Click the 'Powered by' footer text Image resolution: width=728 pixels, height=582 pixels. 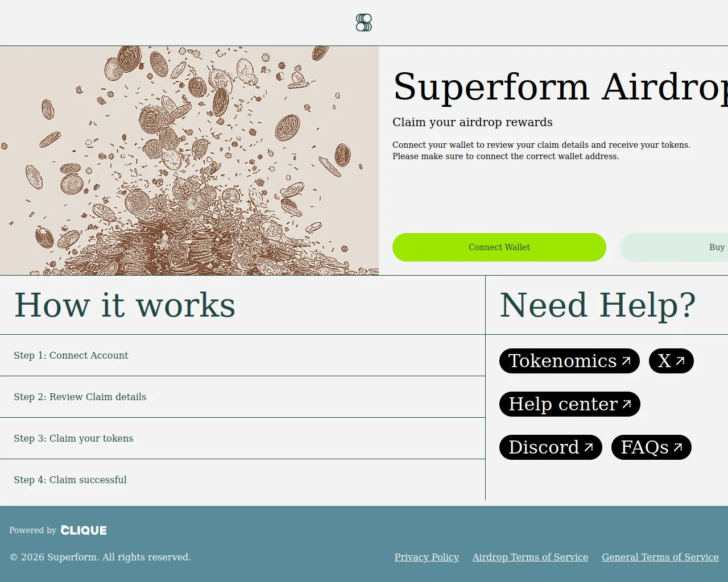[32, 530]
